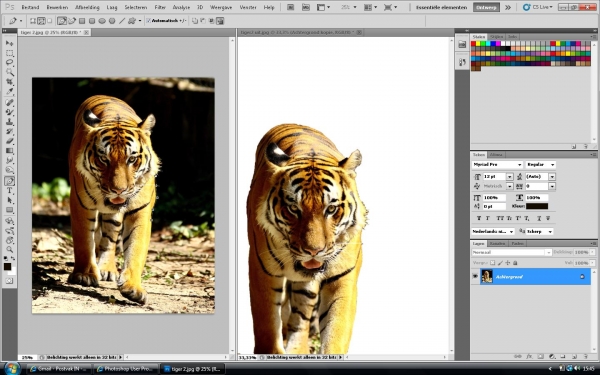The height and width of the screenshot is (375, 600).
Task: Click the Ontwerp workspace button
Action: [x=486, y=7]
